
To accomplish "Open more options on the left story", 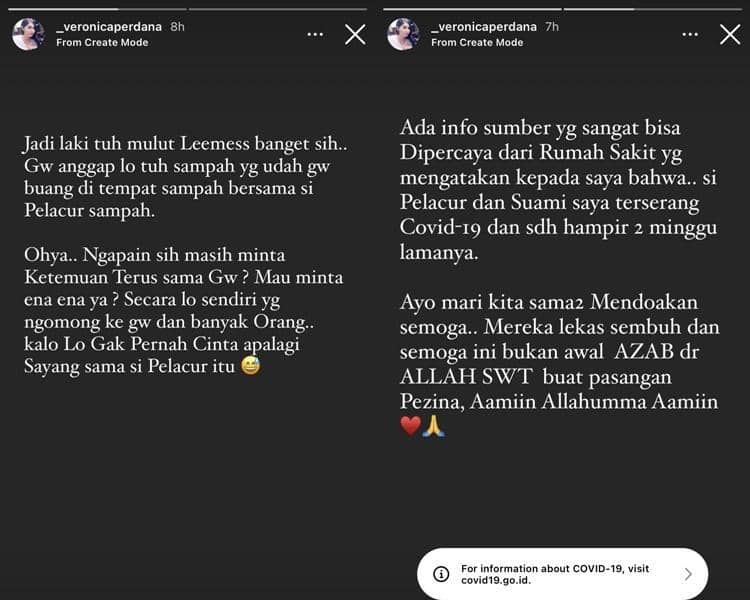I will [x=315, y=34].
